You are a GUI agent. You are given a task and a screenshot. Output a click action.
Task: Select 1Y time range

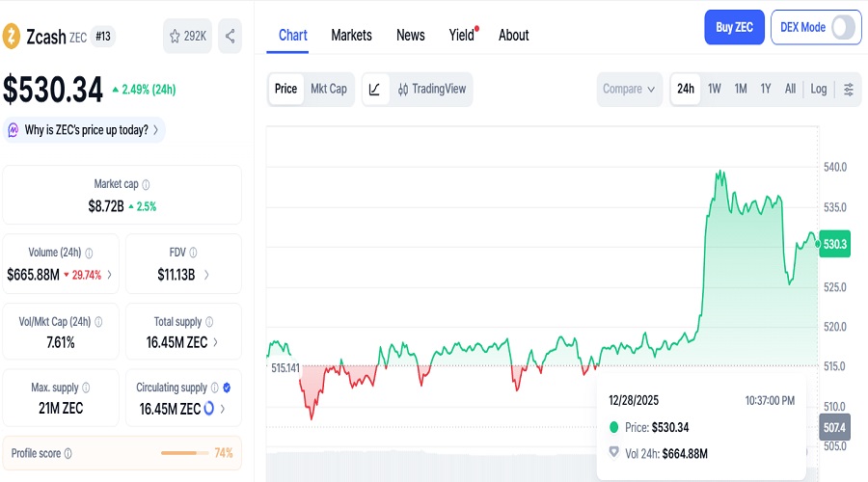[x=766, y=89]
